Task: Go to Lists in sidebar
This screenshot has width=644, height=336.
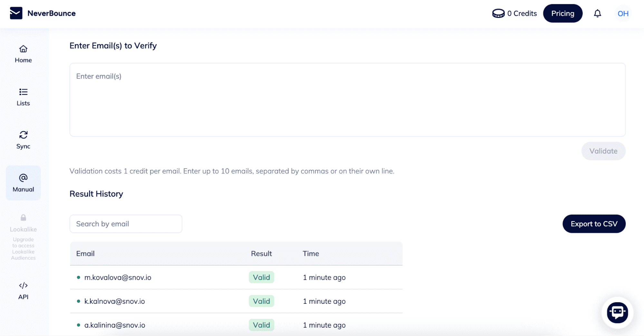Action: point(23,97)
